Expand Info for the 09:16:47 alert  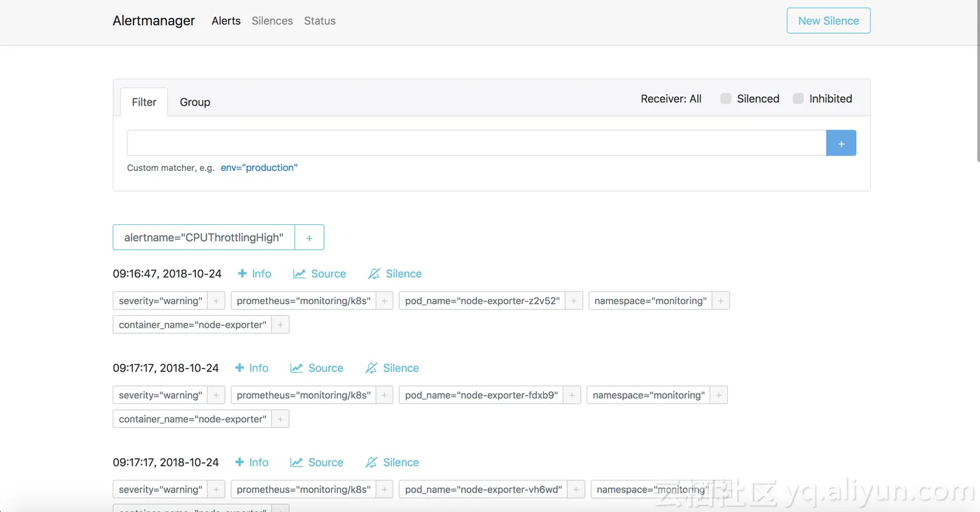tap(255, 274)
